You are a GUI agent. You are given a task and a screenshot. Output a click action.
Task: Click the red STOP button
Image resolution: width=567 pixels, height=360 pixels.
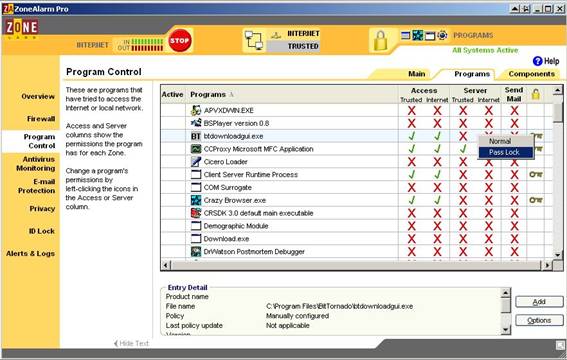click(180, 40)
